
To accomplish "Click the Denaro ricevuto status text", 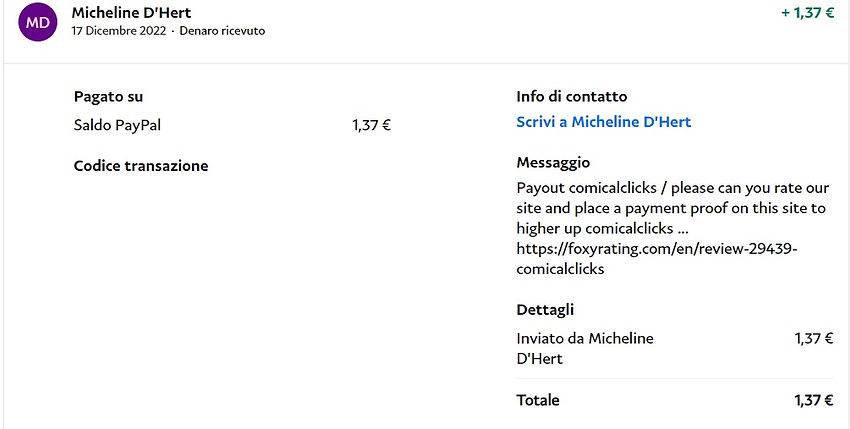I will pyautogui.click(x=222, y=31).
